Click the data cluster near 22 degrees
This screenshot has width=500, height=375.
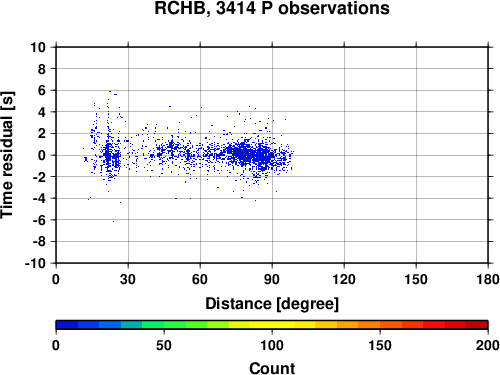108,155
